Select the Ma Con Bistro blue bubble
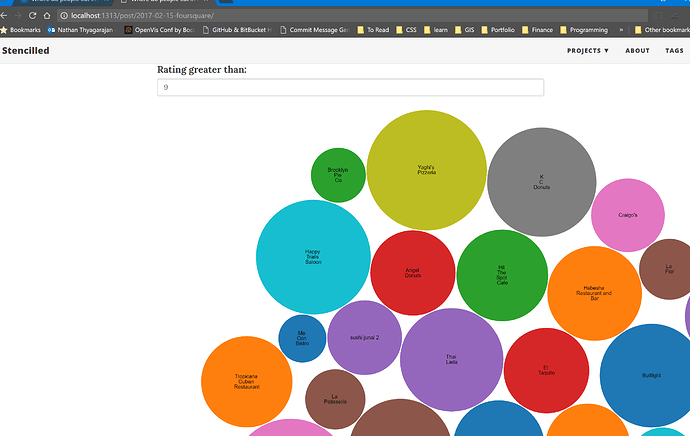The width and height of the screenshot is (690, 436). [x=302, y=338]
